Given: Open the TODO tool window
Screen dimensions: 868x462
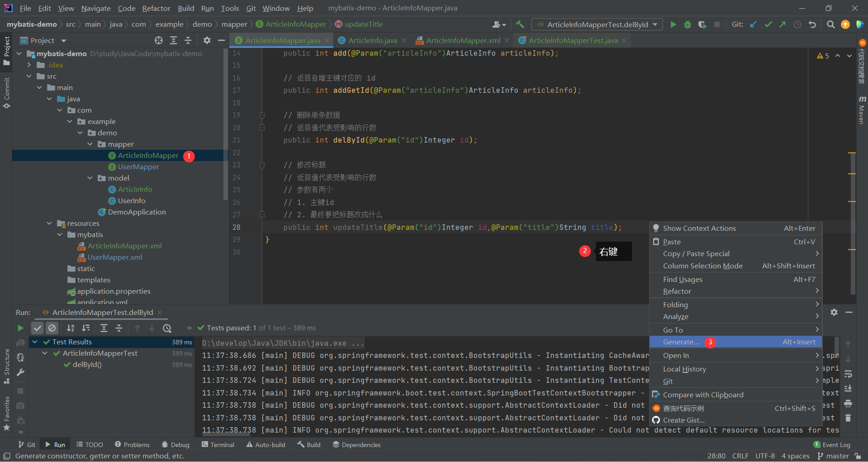Looking at the screenshot, I should pos(90,445).
